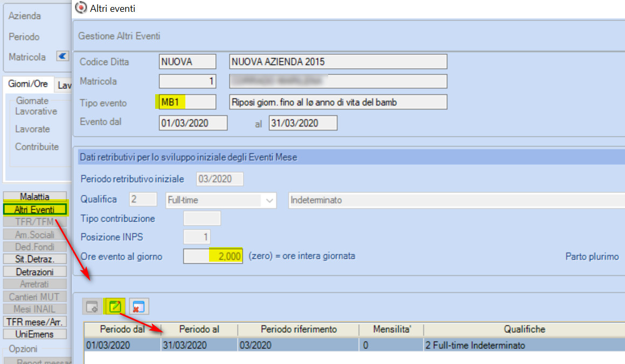The image size is (625, 364).
Task: Open the Lav tab
Action: tap(64, 85)
